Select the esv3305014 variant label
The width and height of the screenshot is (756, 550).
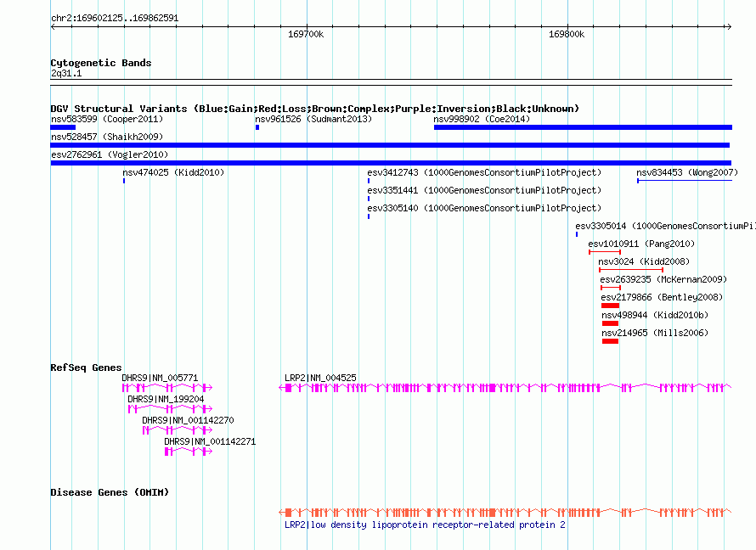pyautogui.click(x=665, y=226)
